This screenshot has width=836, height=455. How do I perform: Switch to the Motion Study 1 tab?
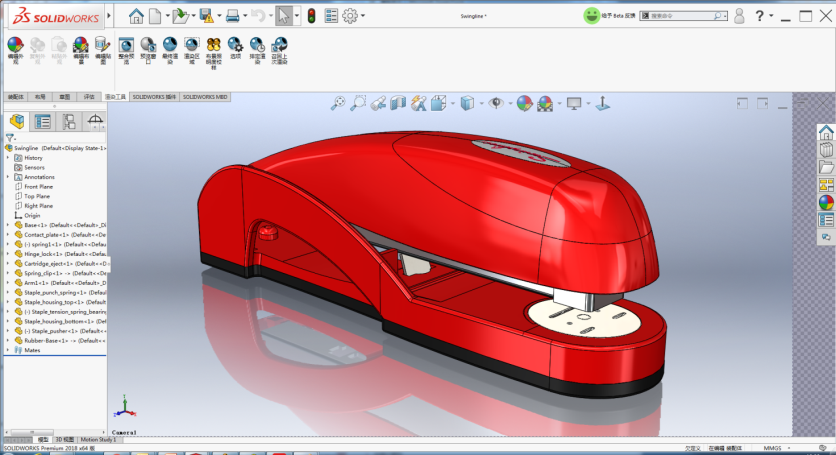[x=99, y=439]
